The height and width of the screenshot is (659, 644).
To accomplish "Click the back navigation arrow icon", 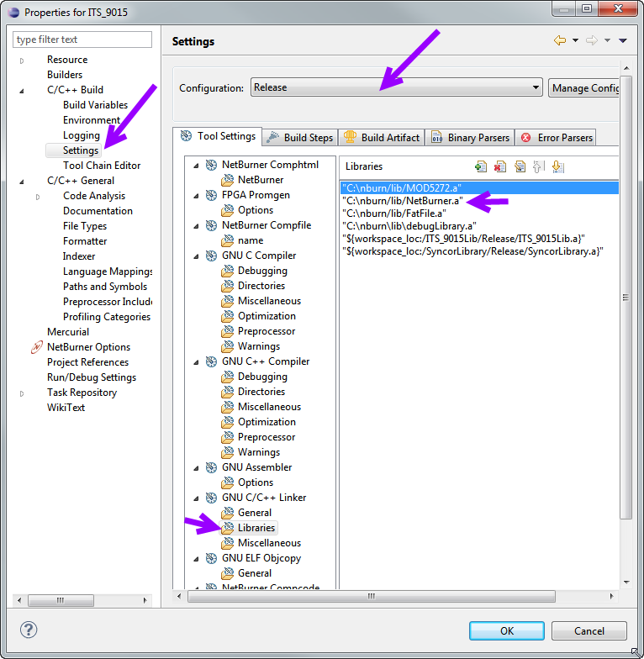I will (560, 40).
